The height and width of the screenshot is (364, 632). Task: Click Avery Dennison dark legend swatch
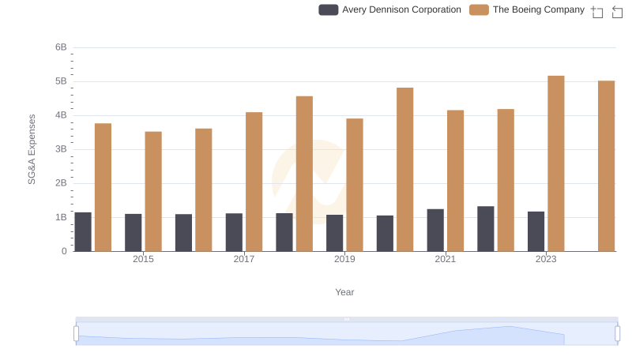pos(328,9)
